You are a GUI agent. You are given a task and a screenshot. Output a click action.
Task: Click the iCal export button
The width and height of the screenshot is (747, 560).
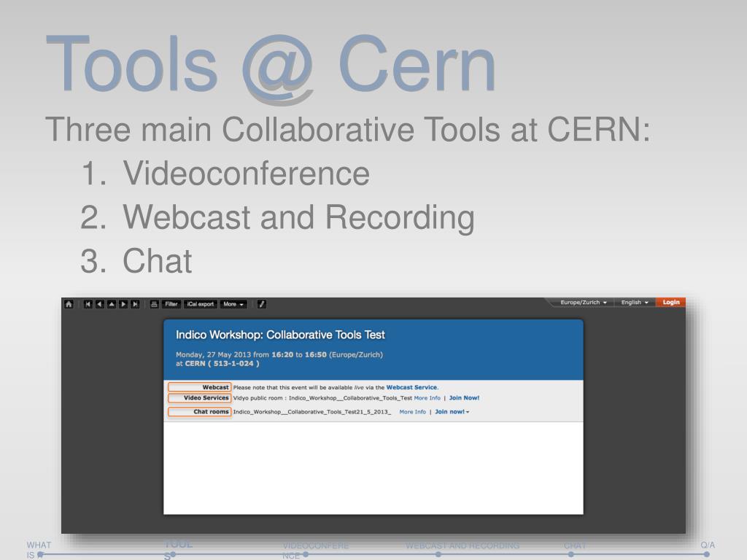pyautogui.click(x=201, y=304)
